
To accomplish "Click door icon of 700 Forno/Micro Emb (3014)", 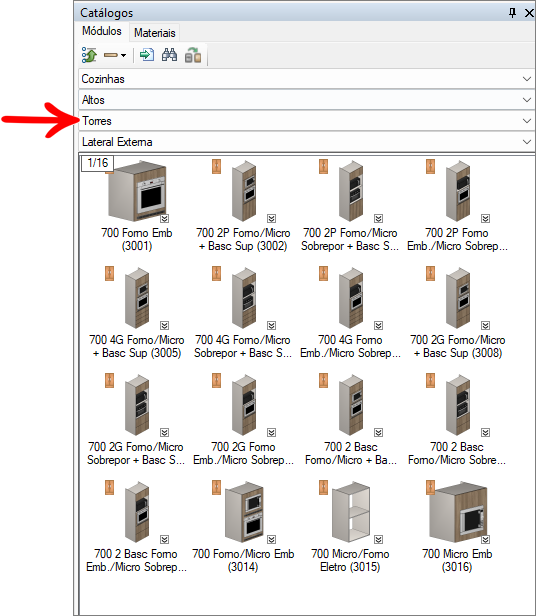I will tap(217, 488).
